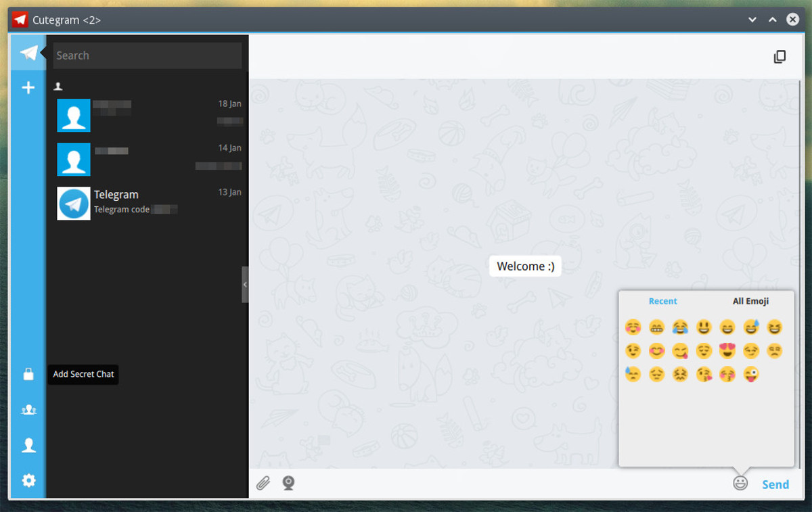Open the title bar down-chevron window menu
Screen dimensions: 812x512
pos(752,20)
